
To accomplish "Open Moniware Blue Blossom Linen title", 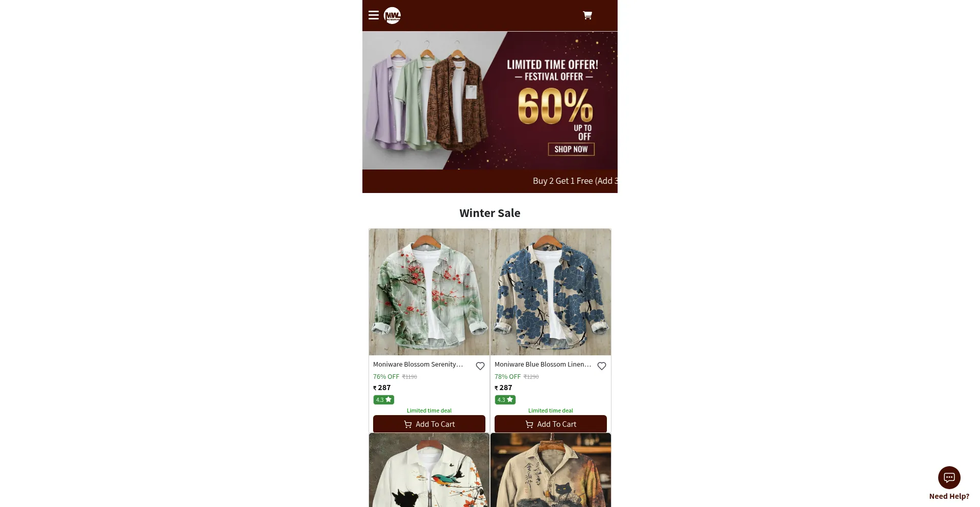I will point(543,365).
